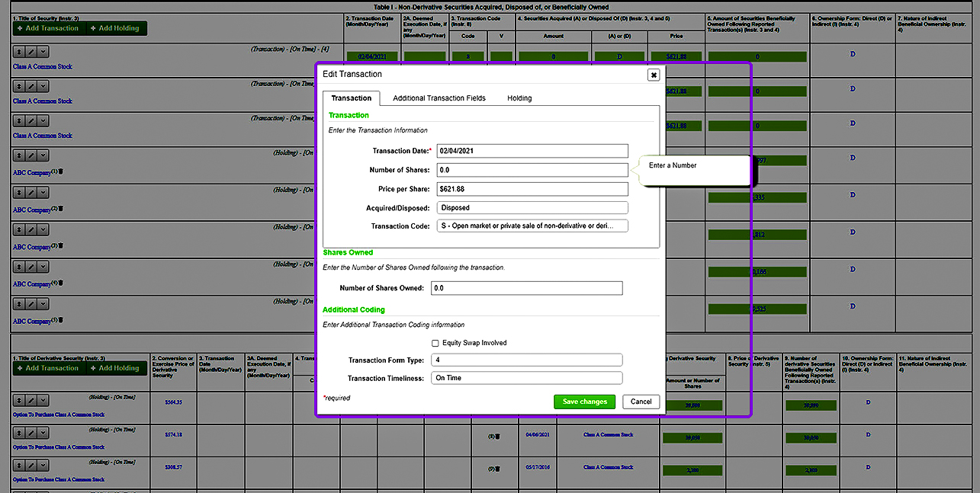Click the 30,050 securities owned value
This screenshot has width=980, height=493.
[x=810, y=438]
